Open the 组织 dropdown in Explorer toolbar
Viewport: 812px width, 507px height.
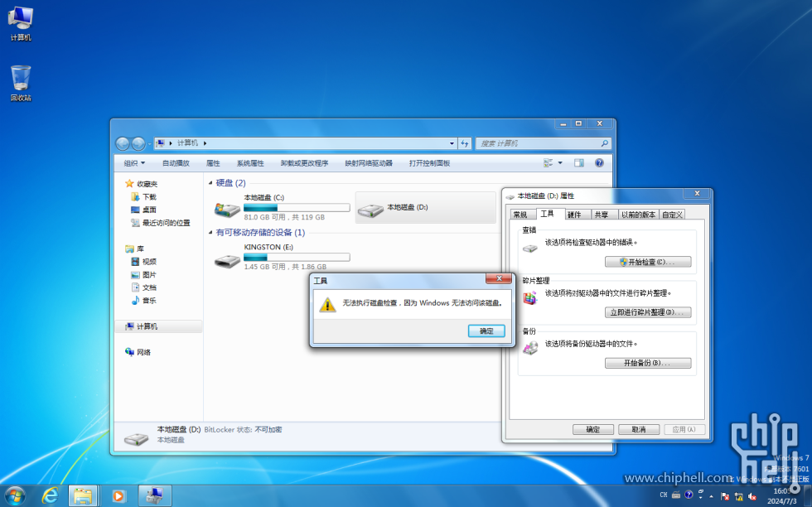[134, 163]
